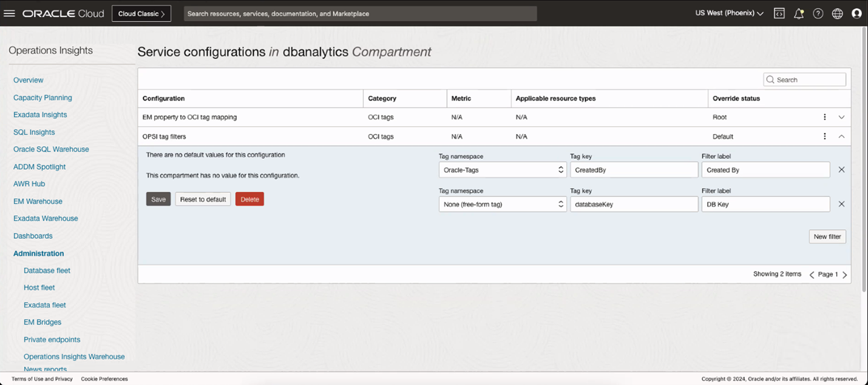Open Exadata Warehouse
868x385 pixels.
tap(46, 218)
